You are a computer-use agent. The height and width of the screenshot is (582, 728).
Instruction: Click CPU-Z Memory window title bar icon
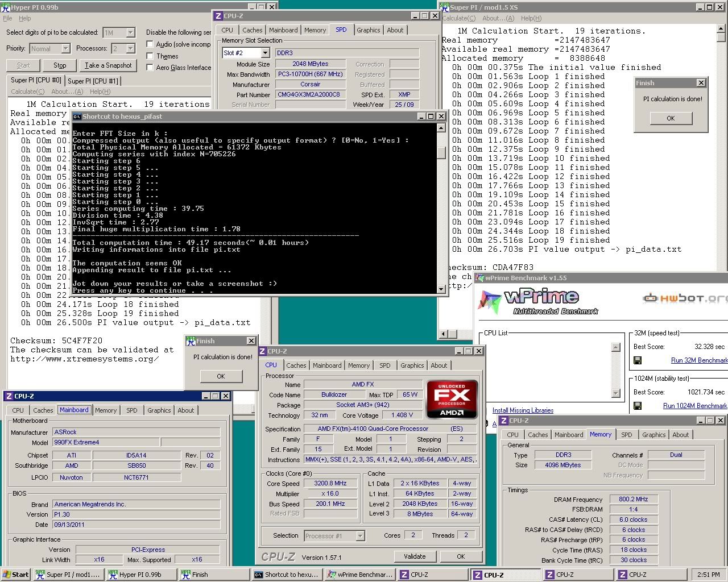[503, 421]
